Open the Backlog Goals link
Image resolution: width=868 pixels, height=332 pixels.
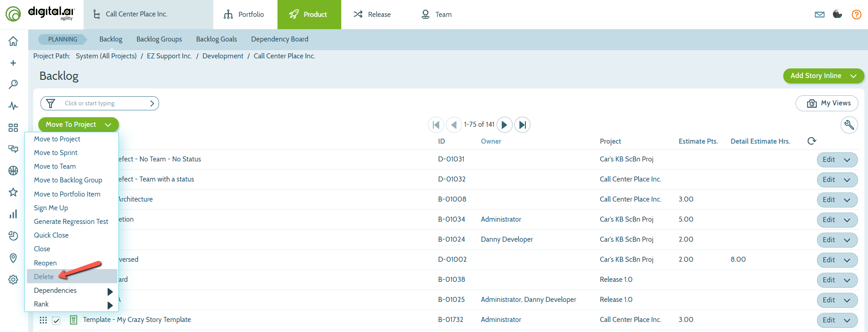pyautogui.click(x=216, y=39)
